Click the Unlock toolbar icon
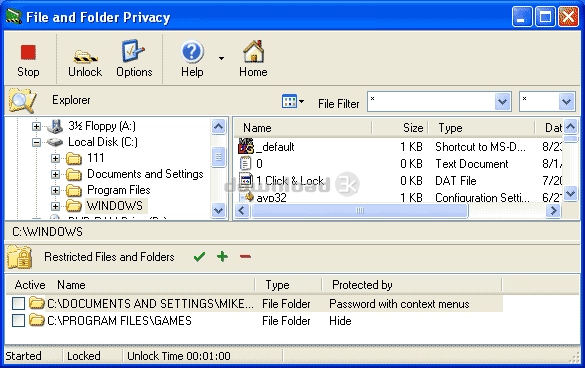Image resolution: width=585 pixels, height=368 pixels. click(85, 56)
